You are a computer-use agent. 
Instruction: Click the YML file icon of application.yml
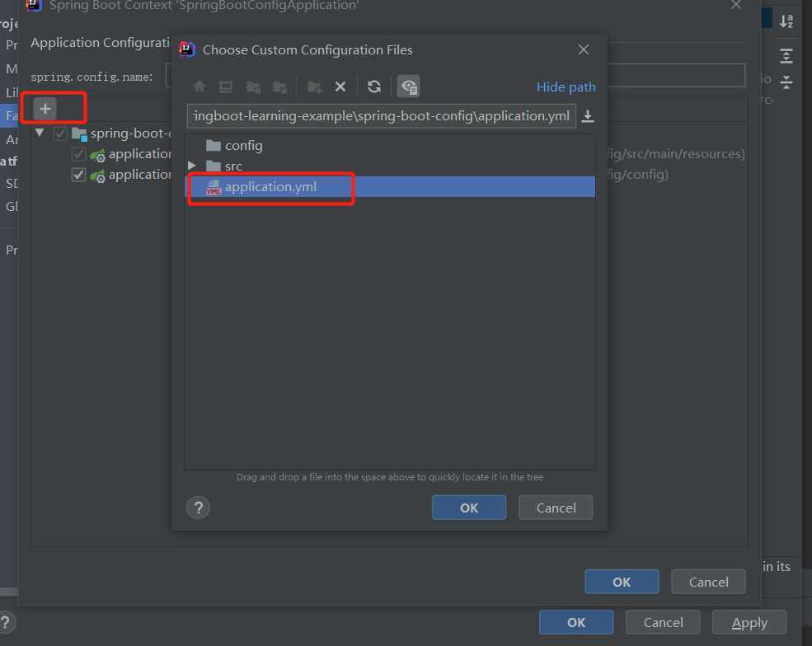214,187
